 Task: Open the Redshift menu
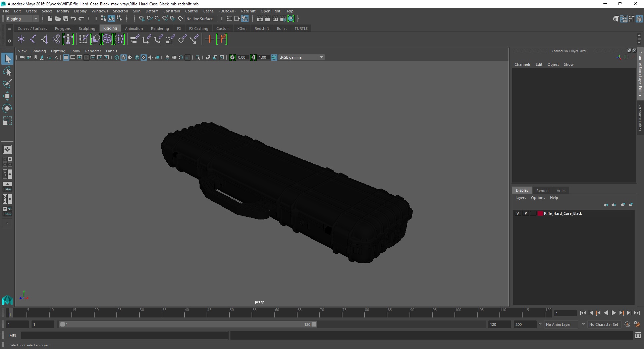[x=248, y=11]
